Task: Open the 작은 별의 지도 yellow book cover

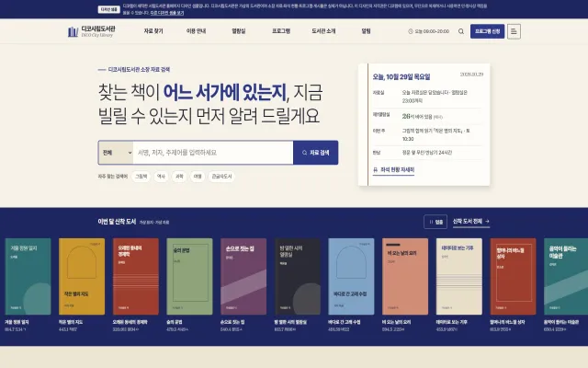Action: click(82, 276)
